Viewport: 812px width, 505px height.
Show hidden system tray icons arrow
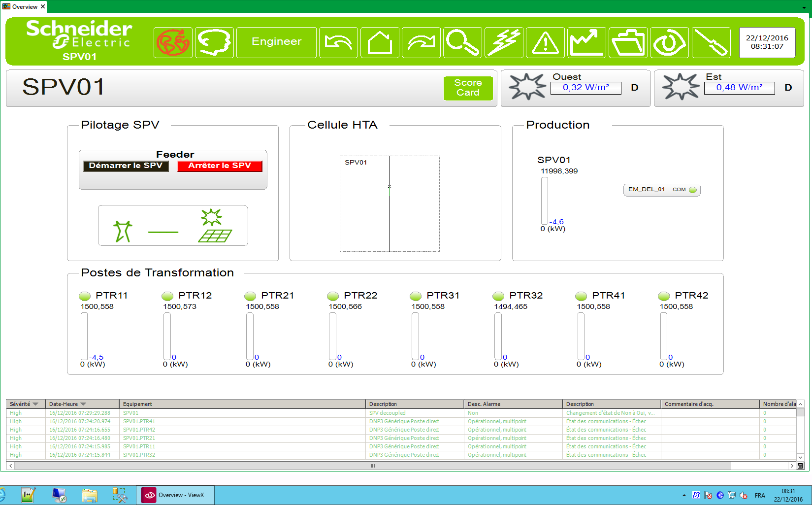[684, 495]
